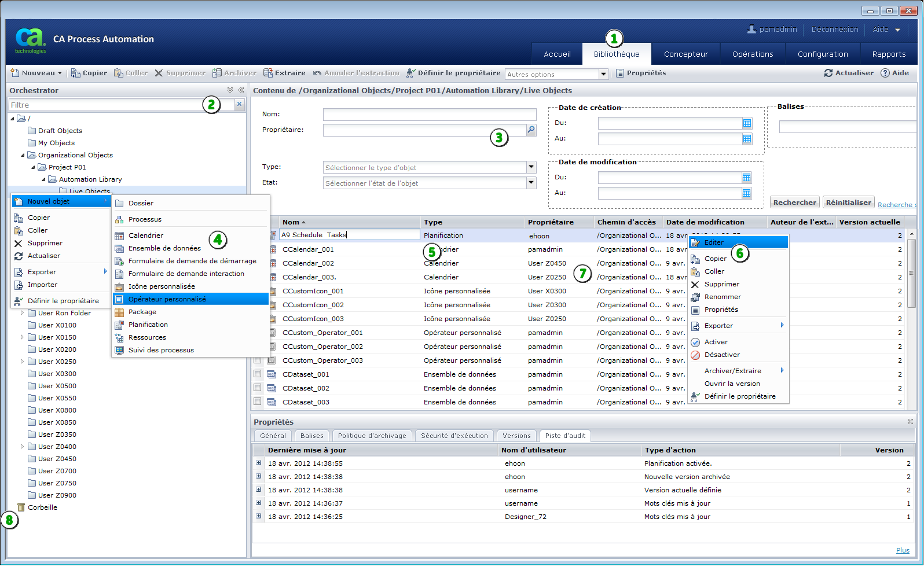
Task: Close the Propriétés panel
Action: point(910,422)
